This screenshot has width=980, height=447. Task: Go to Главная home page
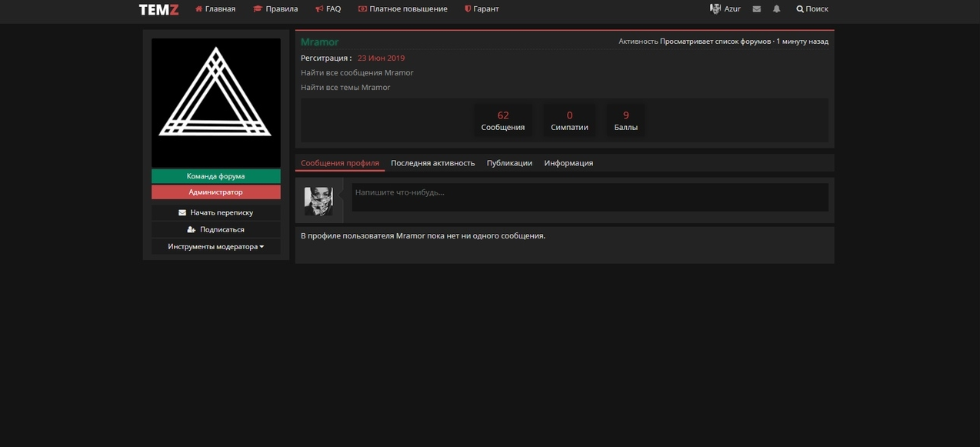215,9
